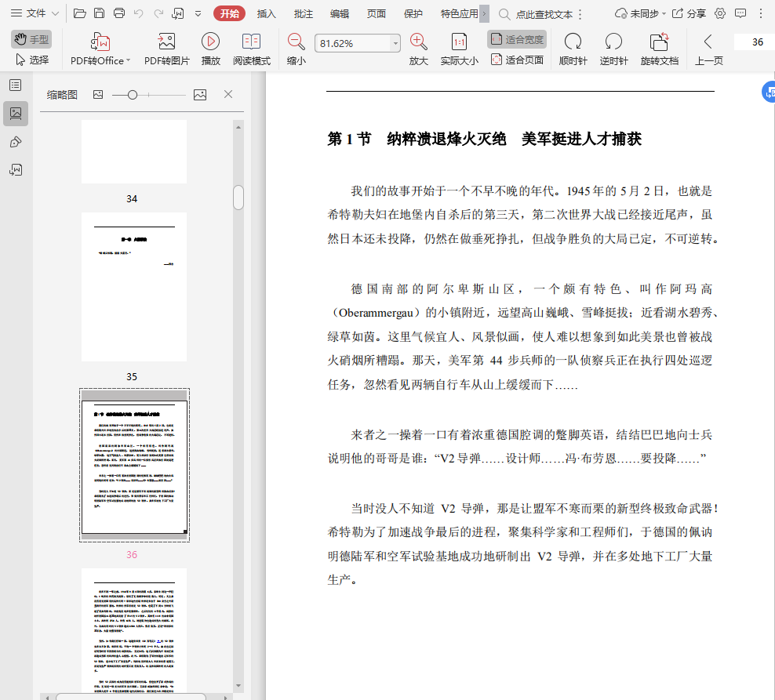This screenshot has height=700, width=775.
Task: Open the zoom percentage dropdown
Action: coord(395,44)
